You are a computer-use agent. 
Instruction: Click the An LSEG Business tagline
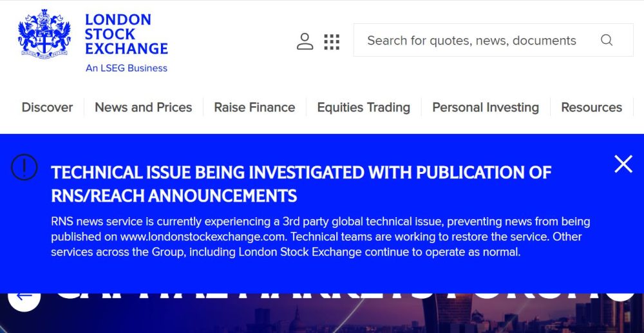[x=126, y=68]
